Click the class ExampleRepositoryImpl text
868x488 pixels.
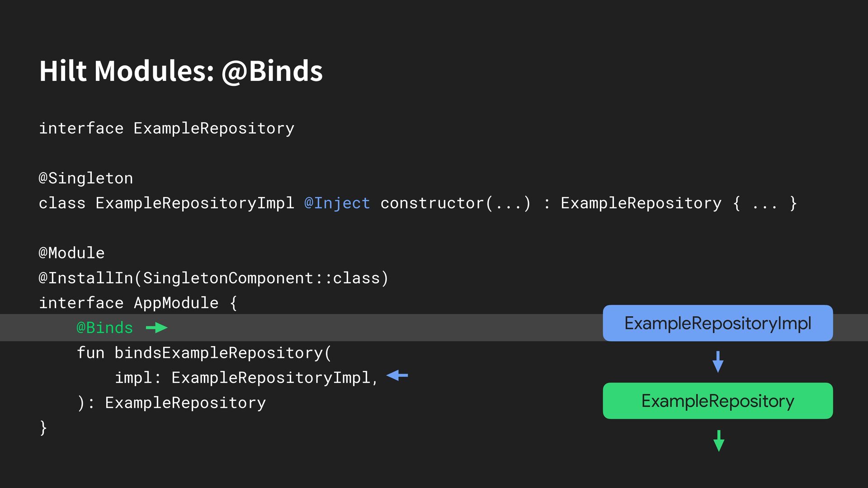point(166,203)
